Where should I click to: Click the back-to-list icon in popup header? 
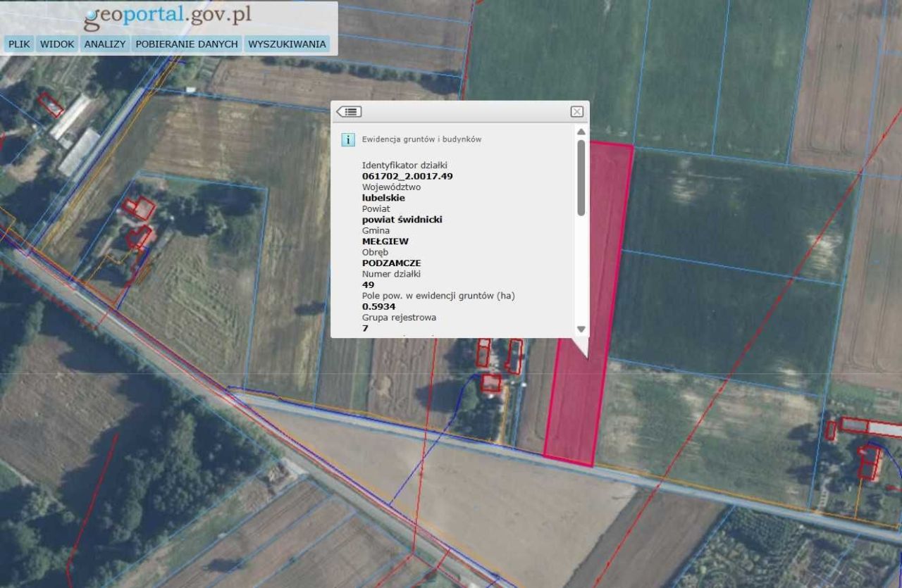click(x=349, y=112)
